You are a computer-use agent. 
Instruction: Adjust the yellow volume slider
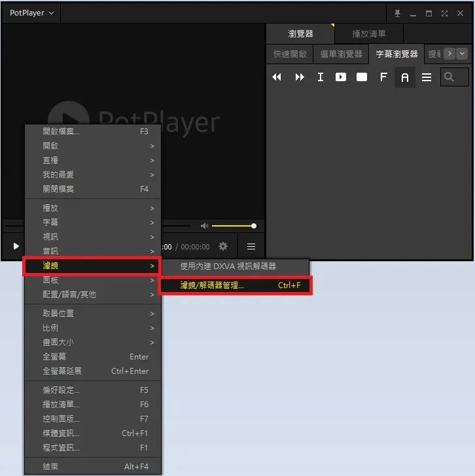coord(234,226)
